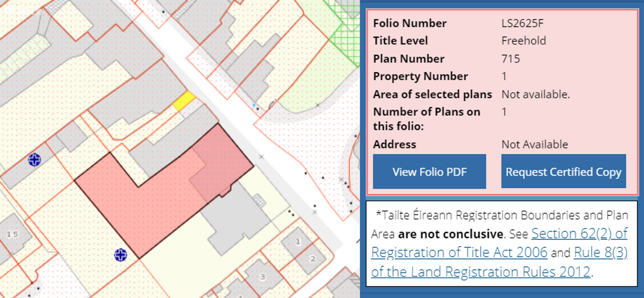Open the View Folio PDF button
The width and height of the screenshot is (644, 298).
tap(430, 172)
